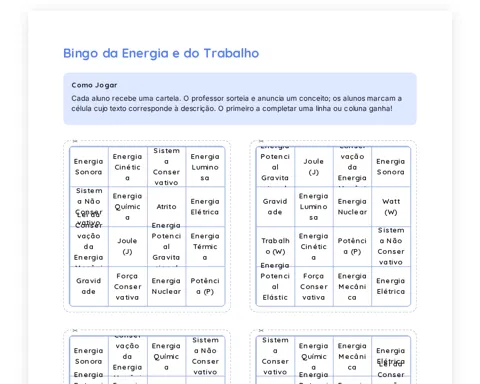
Task: Select Energia Nuclear cell in the Watt (W) card
Action: (352, 207)
